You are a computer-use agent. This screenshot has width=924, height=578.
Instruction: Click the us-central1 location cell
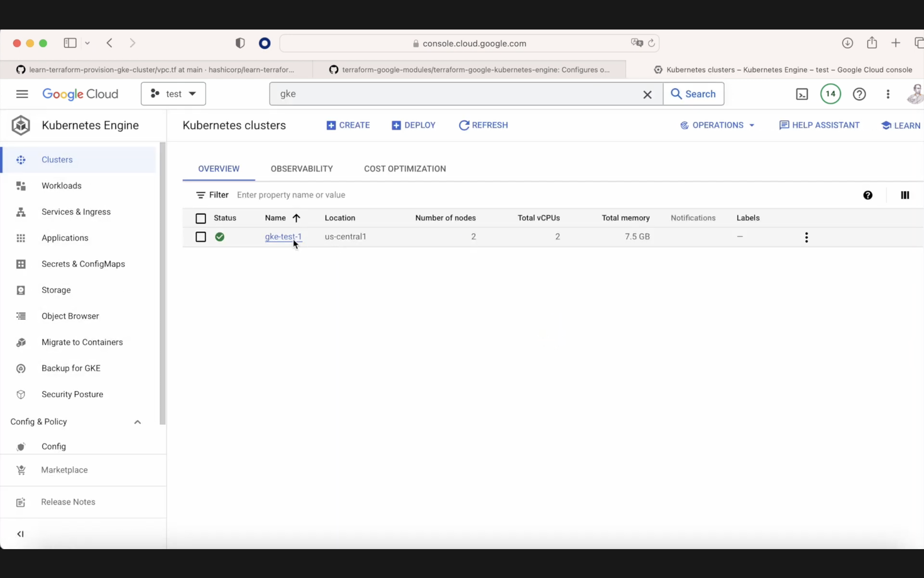(346, 237)
